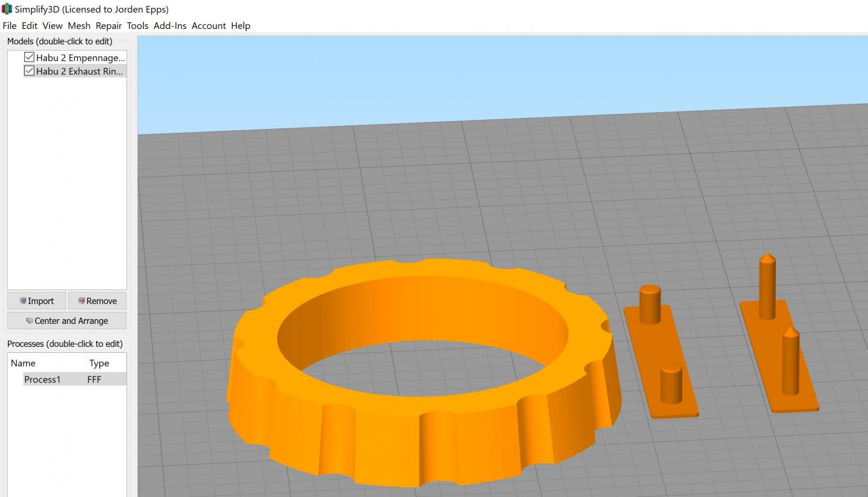Select Process1 in the processes list
This screenshot has height=497, width=868.
pyautogui.click(x=42, y=379)
